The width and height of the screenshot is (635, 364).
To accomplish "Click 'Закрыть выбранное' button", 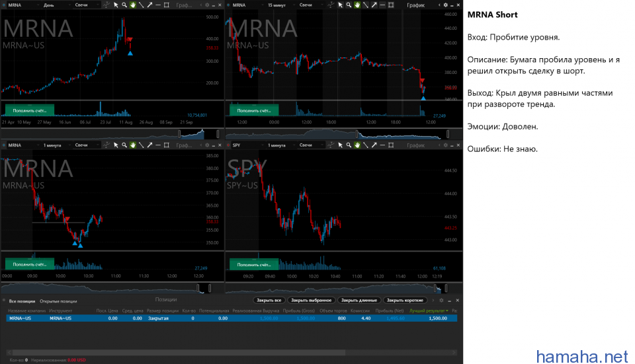I will click(x=311, y=300).
